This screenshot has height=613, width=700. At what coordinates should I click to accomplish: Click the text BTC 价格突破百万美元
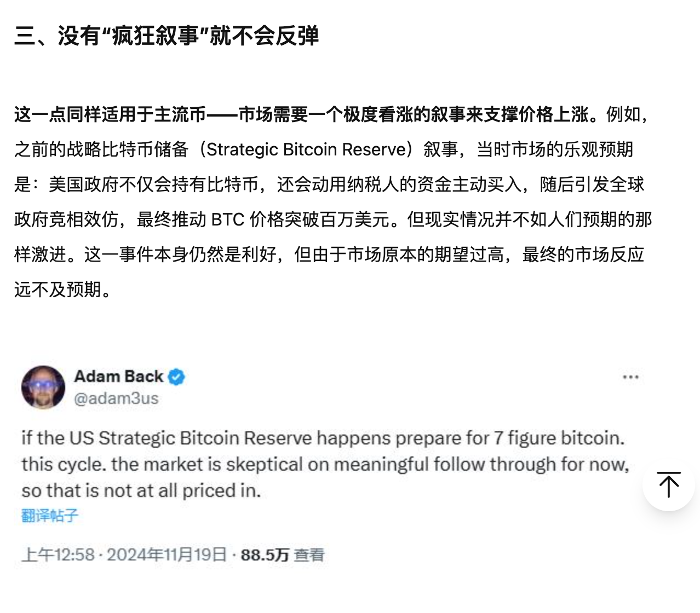pyautogui.click(x=304, y=219)
